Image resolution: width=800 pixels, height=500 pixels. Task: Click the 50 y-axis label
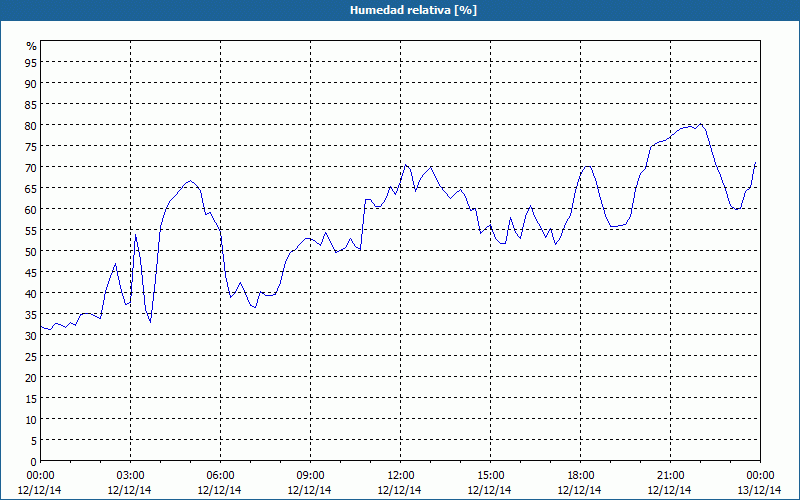(x=31, y=252)
